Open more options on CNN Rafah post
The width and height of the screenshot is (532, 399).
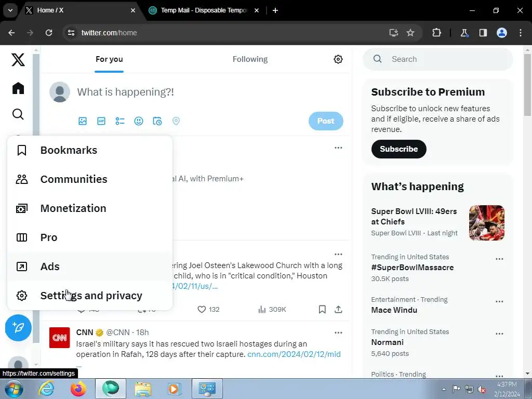pos(338,332)
